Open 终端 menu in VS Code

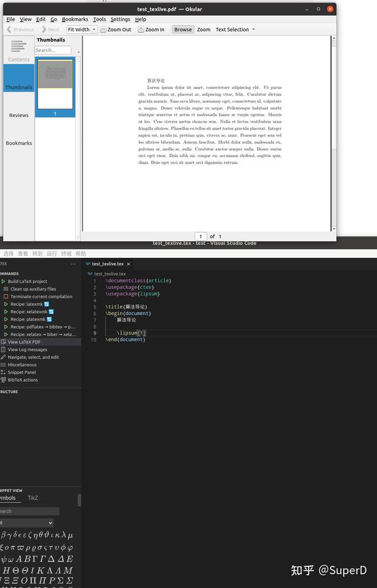[66, 253]
